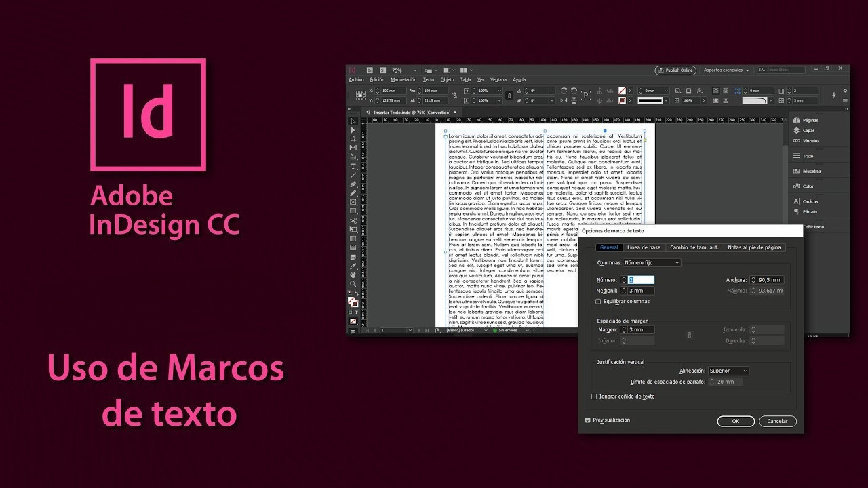This screenshot has height=488, width=868.
Task: Select the Hand tool
Action: pos(353,275)
